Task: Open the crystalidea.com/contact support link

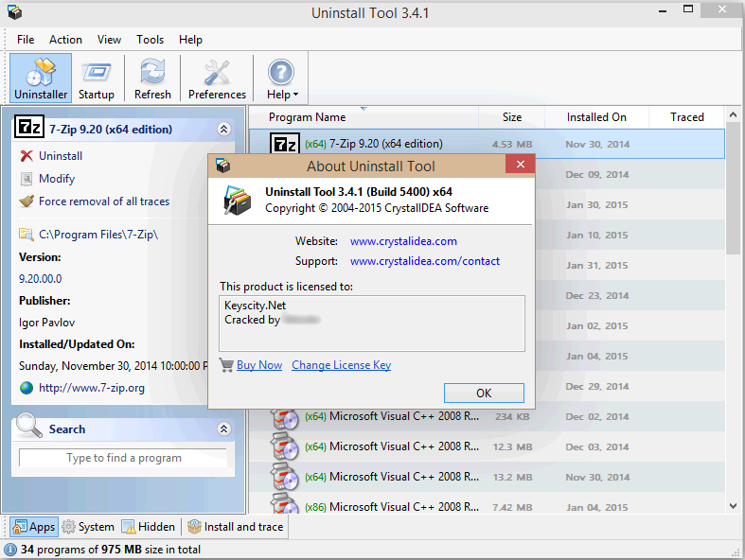Action: [x=425, y=261]
